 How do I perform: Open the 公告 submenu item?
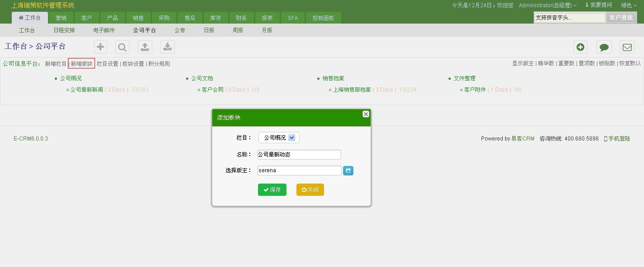pyautogui.click(x=180, y=30)
